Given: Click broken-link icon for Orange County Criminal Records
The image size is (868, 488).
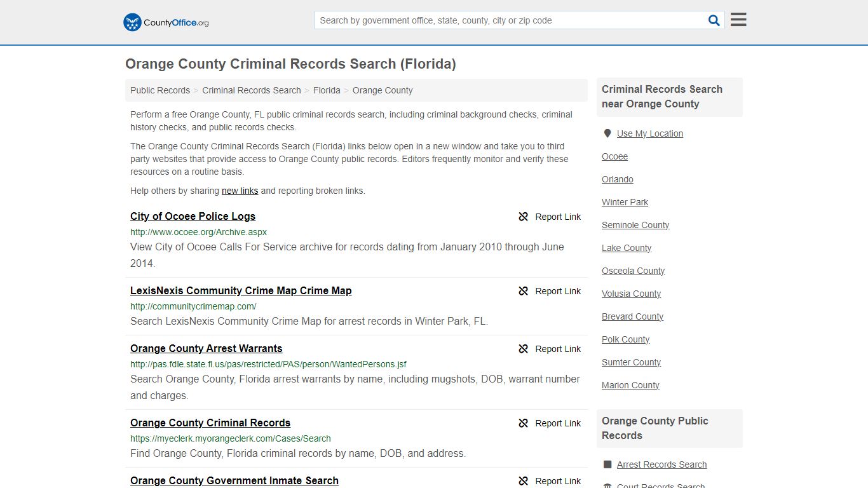Looking at the screenshot, I should (x=523, y=423).
